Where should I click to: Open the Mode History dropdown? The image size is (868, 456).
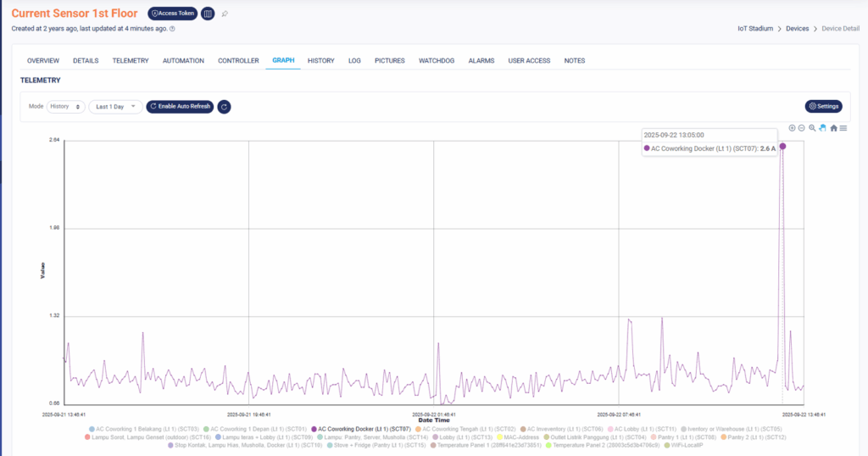(x=65, y=107)
